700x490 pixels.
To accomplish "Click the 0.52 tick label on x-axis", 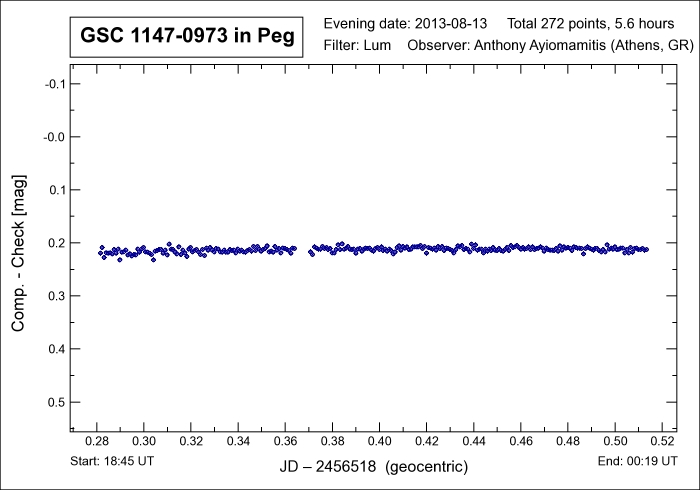I will tap(662, 441).
